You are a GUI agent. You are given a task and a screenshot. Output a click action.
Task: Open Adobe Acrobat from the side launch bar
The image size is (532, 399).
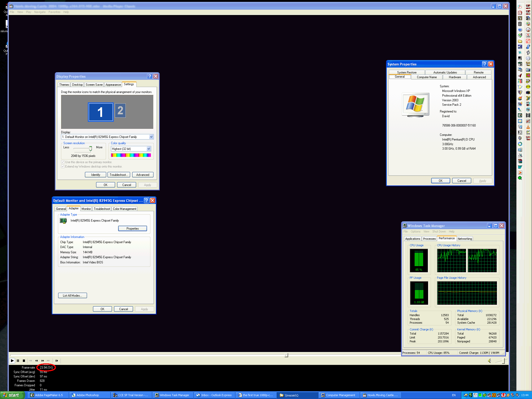click(520, 6)
